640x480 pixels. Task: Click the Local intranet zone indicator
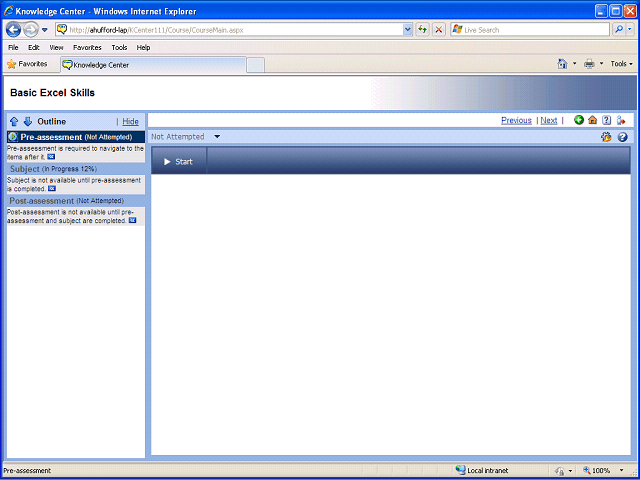[482, 471]
